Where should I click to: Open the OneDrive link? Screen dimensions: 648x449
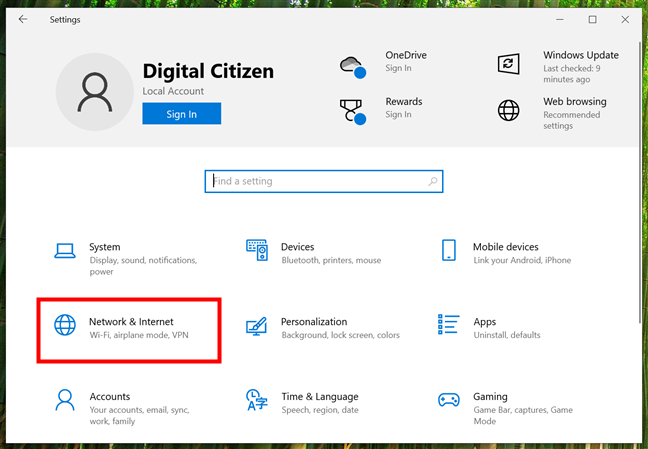(383, 67)
